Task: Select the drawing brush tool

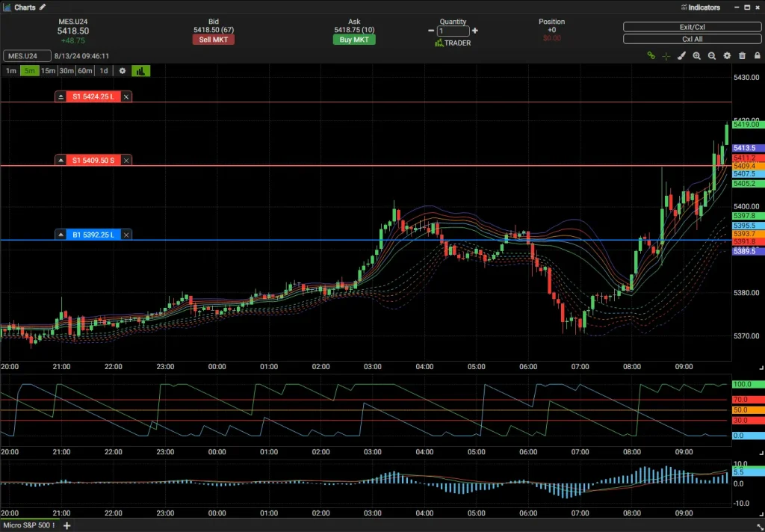Action: pyautogui.click(x=682, y=56)
